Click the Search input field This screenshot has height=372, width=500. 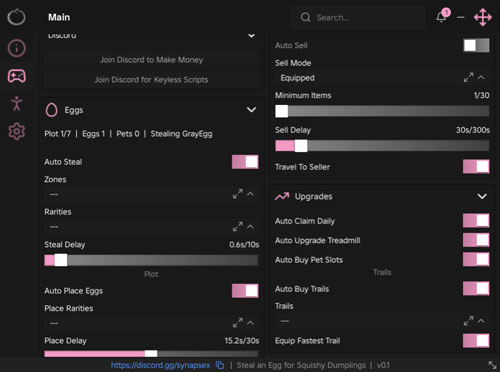click(358, 17)
